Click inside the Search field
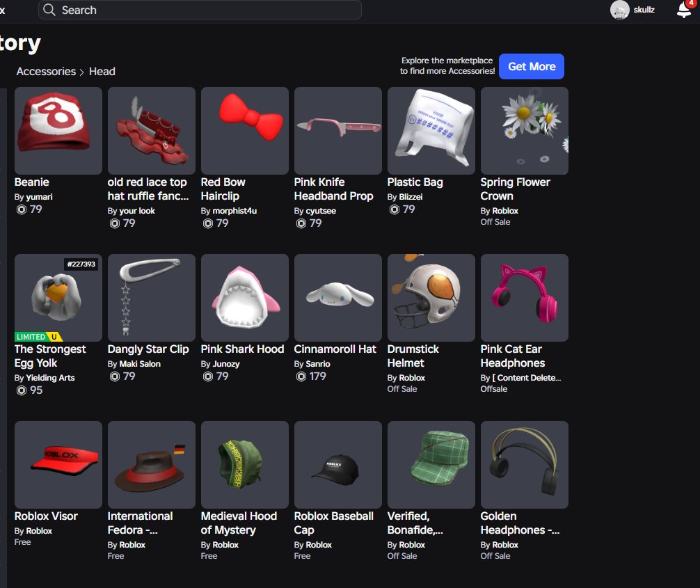 tap(200, 10)
